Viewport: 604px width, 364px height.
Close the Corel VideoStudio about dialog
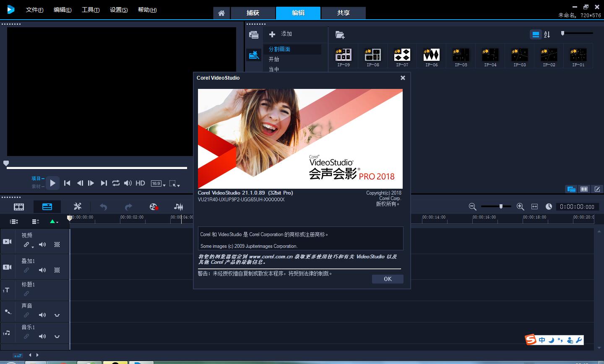coord(403,78)
